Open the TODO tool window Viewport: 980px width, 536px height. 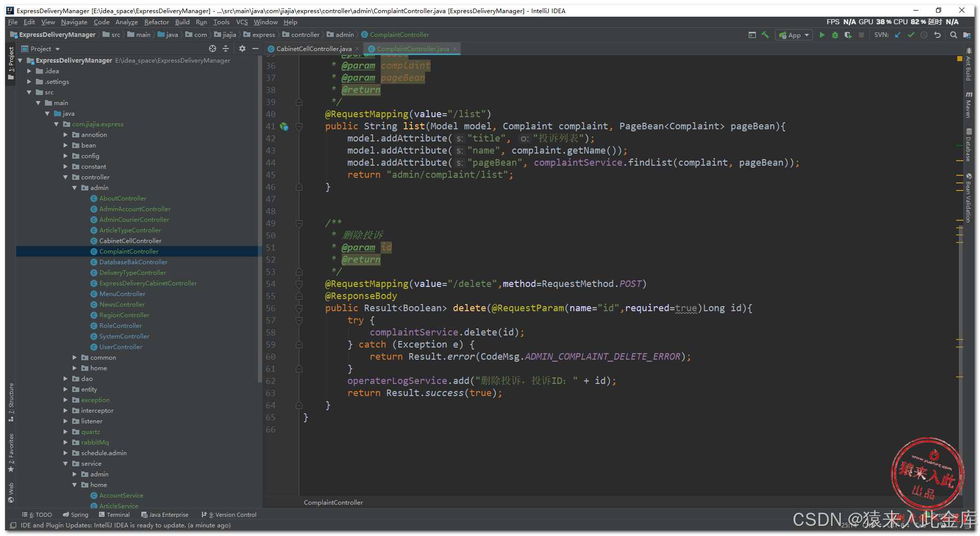[x=37, y=515]
